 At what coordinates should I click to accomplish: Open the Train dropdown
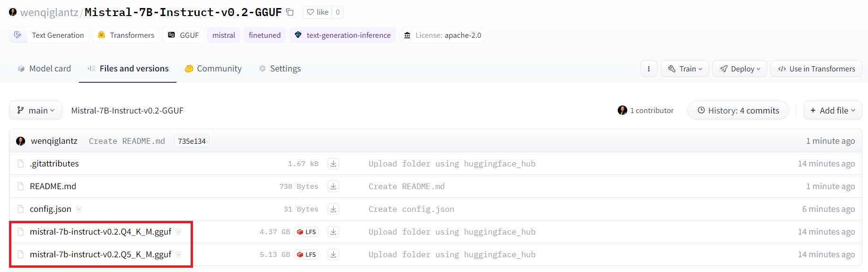pos(684,69)
